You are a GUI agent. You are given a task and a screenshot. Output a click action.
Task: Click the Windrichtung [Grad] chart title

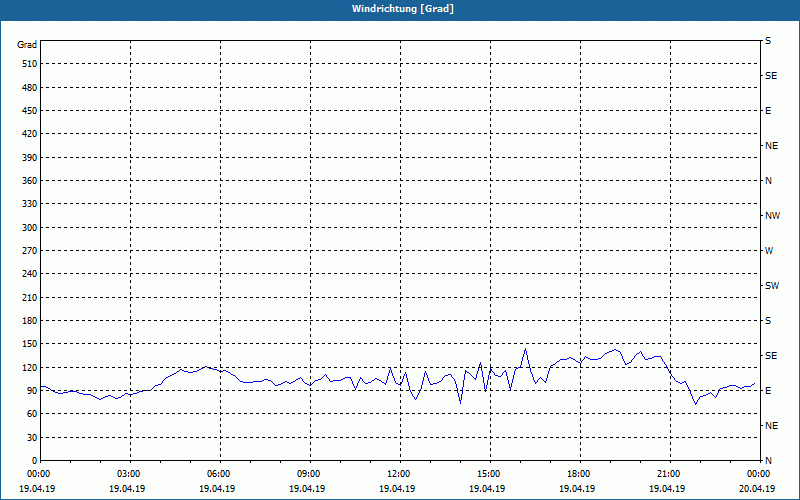tap(403, 9)
